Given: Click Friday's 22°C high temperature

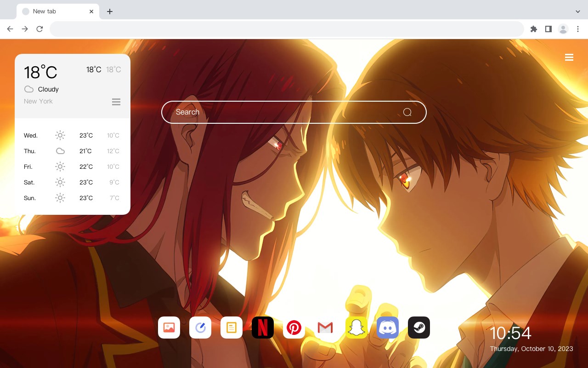Looking at the screenshot, I should (x=86, y=167).
